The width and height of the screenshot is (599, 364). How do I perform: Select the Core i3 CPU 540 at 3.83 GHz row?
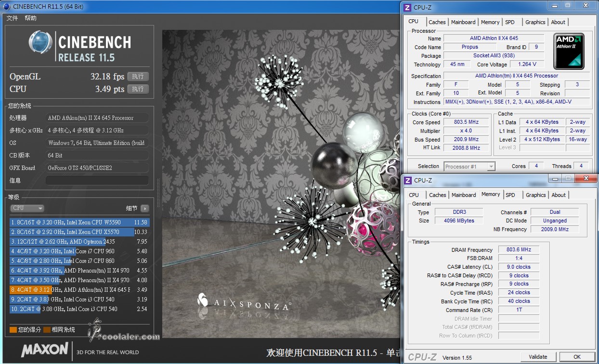(79, 299)
